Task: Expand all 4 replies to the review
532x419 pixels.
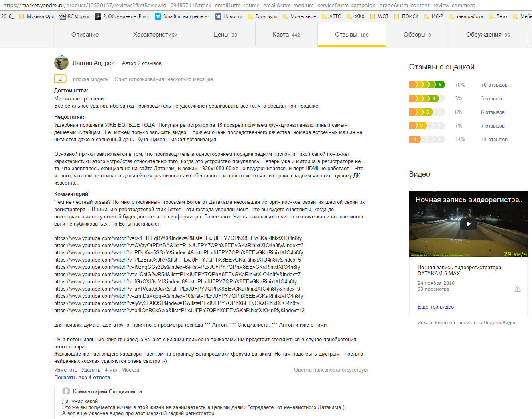Action: (x=82, y=377)
